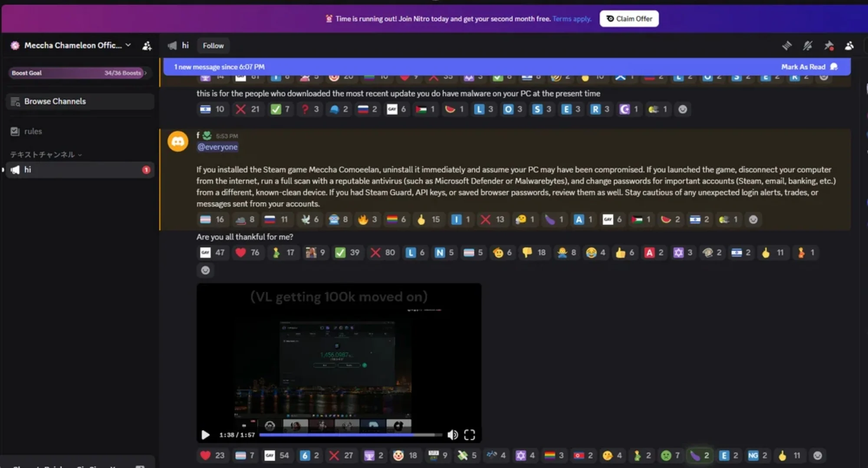The image size is (868, 468).
Task: Open the threads icon in channel header
Action: pos(787,46)
